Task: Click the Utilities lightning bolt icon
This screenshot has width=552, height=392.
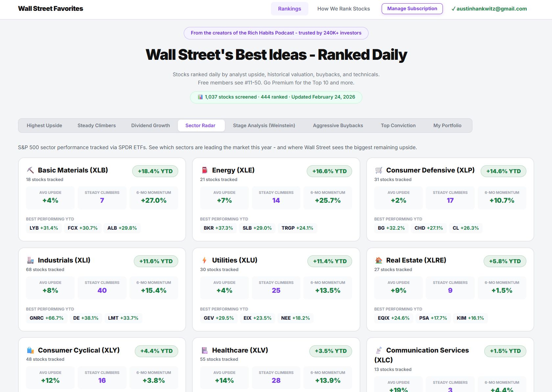Action: pos(204,260)
